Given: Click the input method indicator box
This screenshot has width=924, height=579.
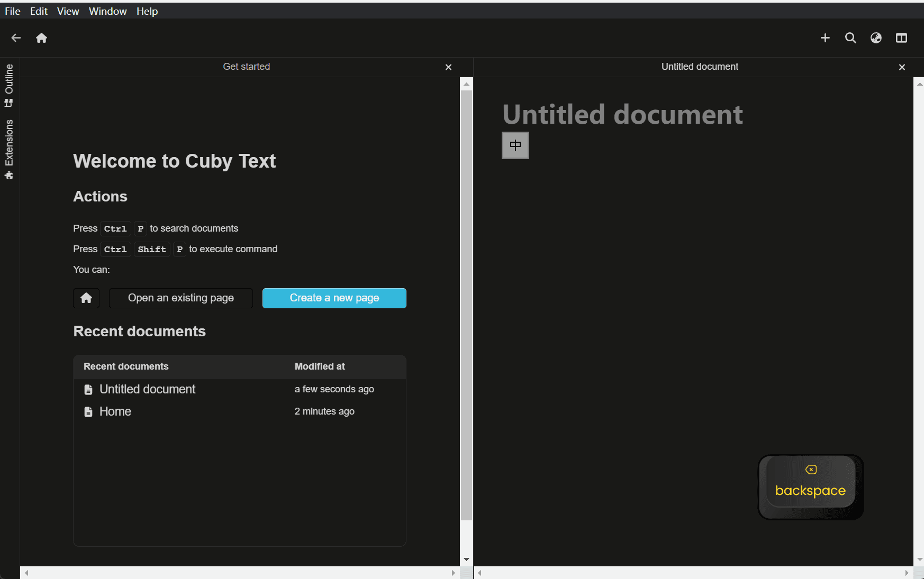Looking at the screenshot, I should pyautogui.click(x=515, y=145).
